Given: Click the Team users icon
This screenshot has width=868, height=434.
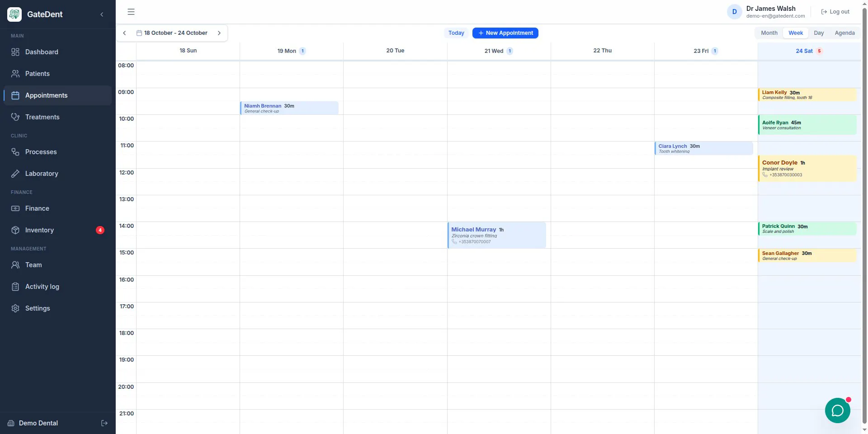Looking at the screenshot, I should pos(15,265).
